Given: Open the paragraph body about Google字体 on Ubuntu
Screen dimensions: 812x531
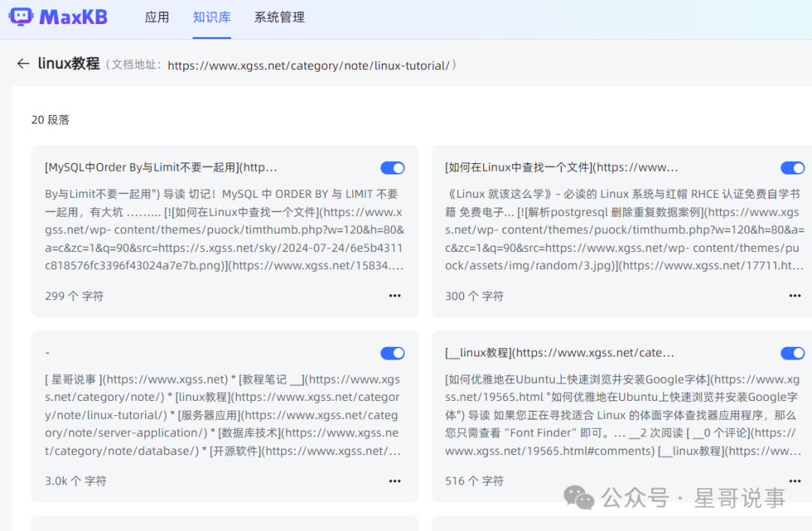Looking at the screenshot, I should point(625,415).
